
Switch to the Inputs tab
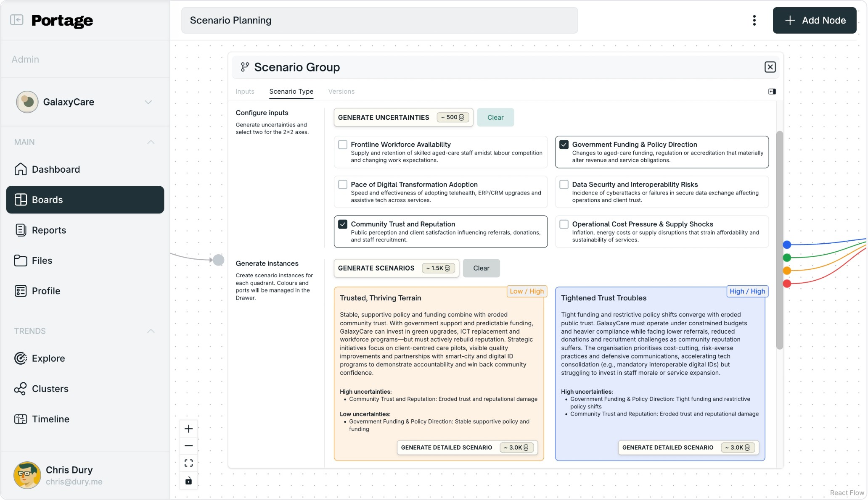(x=245, y=92)
